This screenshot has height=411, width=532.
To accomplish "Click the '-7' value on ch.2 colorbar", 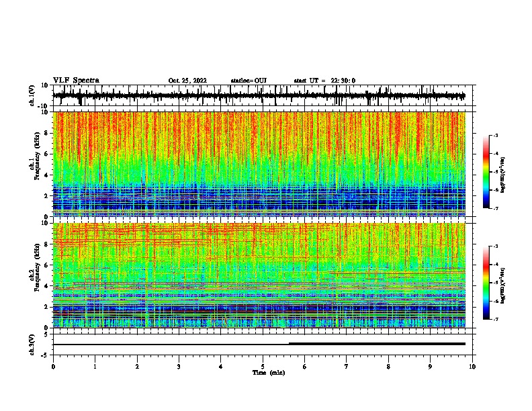I will (496, 320).
